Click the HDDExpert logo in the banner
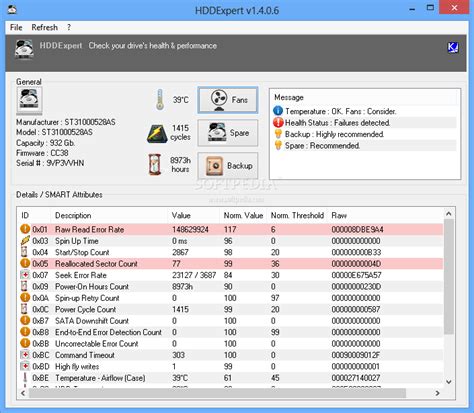474x413 pixels. coord(24,49)
